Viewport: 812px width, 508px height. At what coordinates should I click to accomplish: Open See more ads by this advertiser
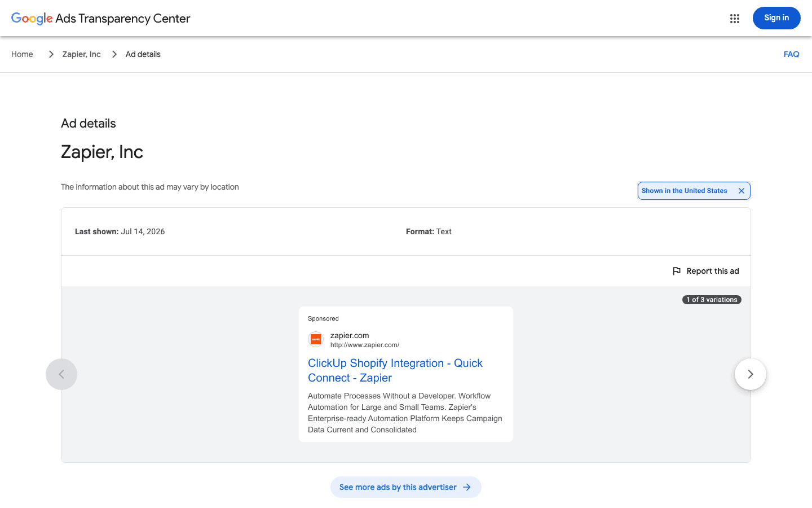(406, 487)
